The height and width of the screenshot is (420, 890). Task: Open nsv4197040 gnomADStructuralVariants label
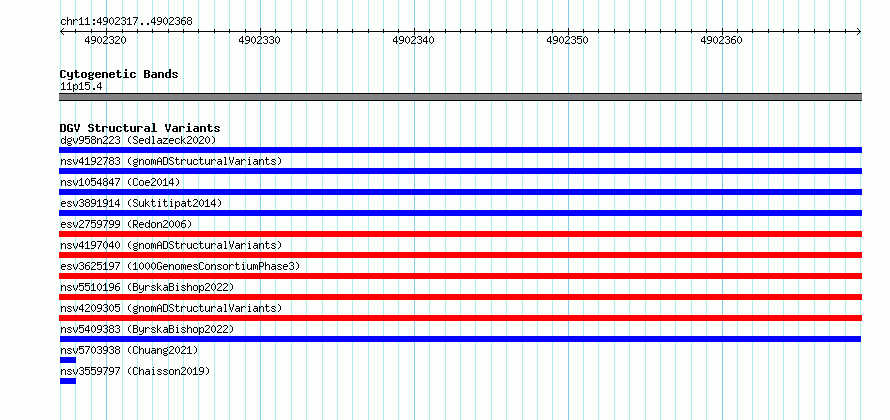[171, 245]
